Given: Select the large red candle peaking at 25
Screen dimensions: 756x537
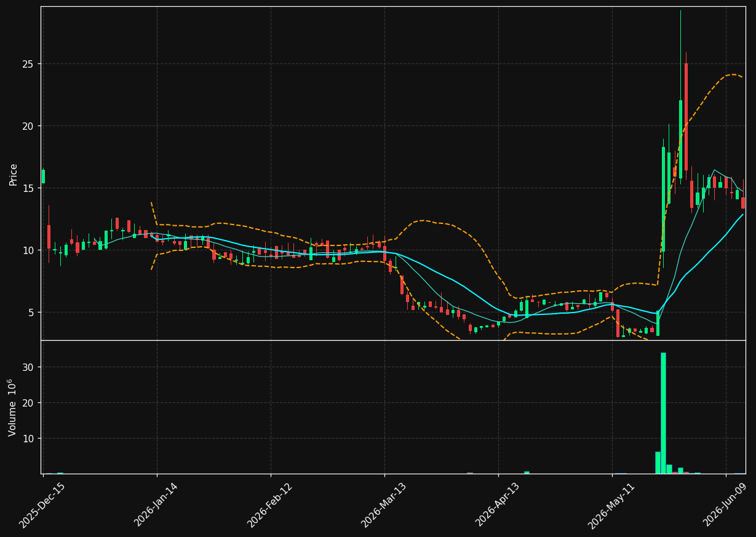Looking at the screenshot, I should pos(686,117).
